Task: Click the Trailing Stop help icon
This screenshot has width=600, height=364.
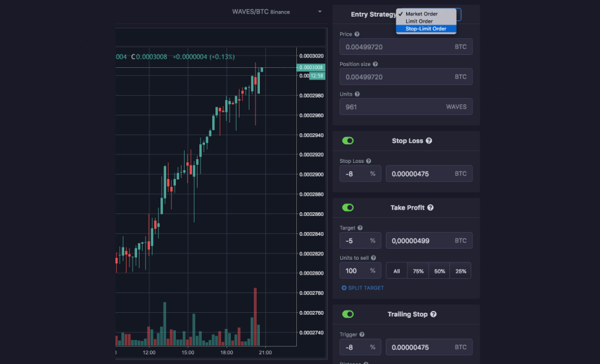Action: point(434,314)
